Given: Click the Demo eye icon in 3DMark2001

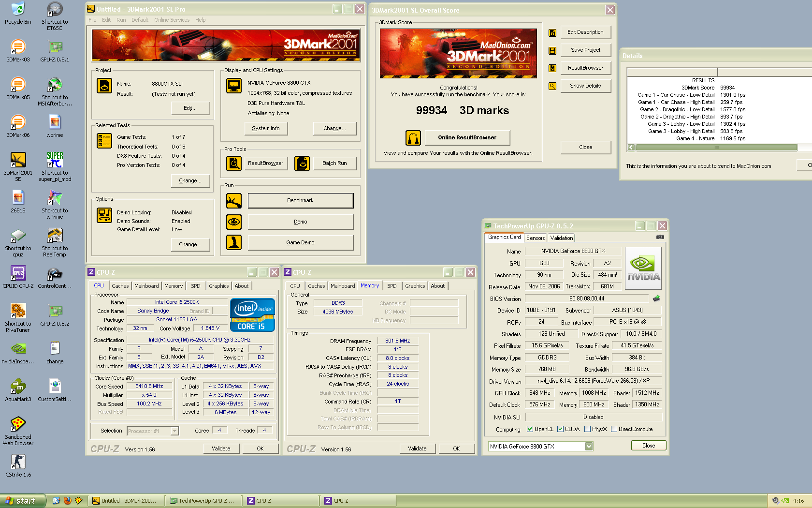Looking at the screenshot, I should pyautogui.click(x=234, y=222).
